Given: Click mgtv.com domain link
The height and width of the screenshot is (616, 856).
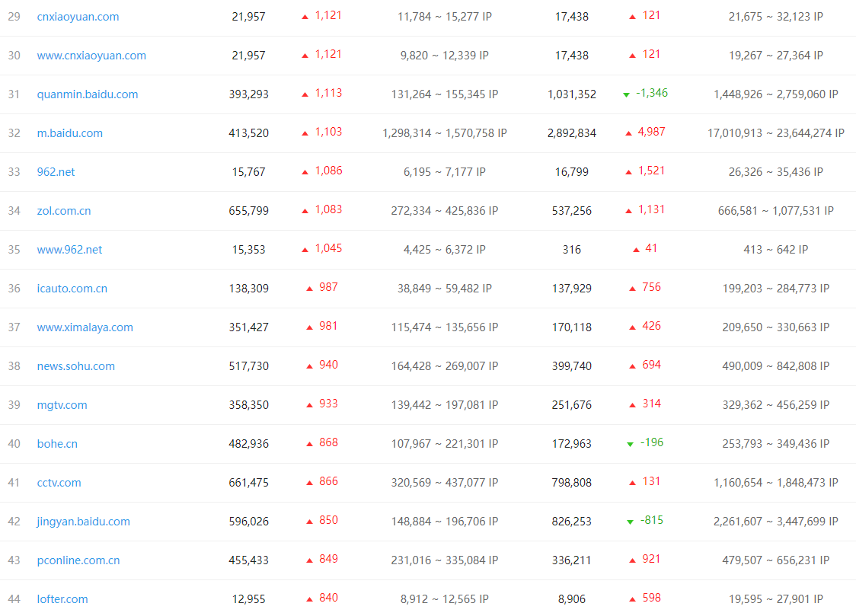Looking at the screenshot, I should click(x=62, y=405).
